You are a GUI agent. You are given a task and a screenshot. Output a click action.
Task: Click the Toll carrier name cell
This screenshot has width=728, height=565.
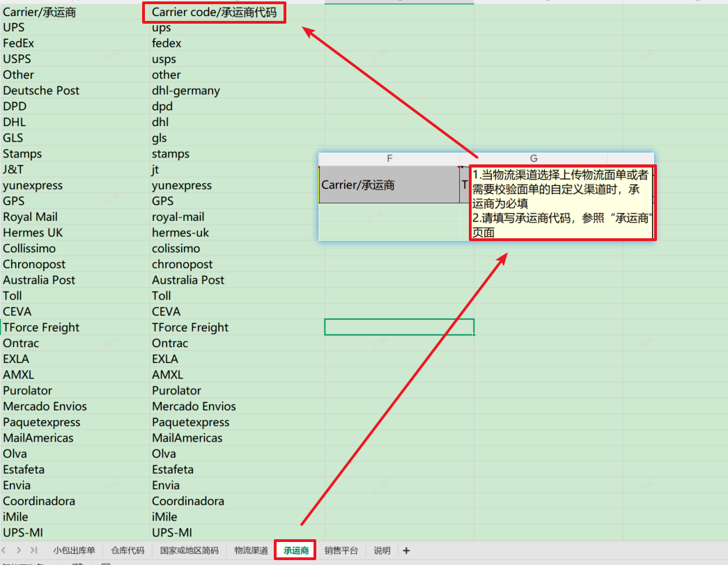point(75,295)
